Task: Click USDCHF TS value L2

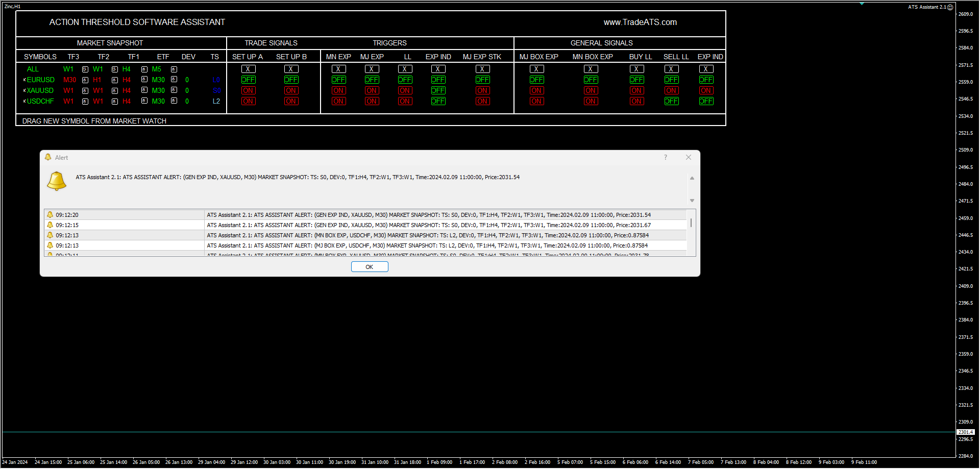Action: coord(216,102)
